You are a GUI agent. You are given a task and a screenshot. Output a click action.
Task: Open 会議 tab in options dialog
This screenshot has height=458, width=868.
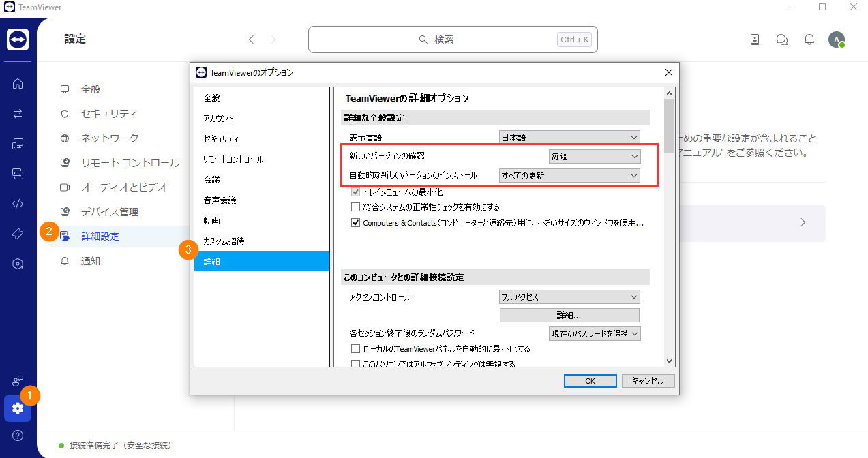262,180
